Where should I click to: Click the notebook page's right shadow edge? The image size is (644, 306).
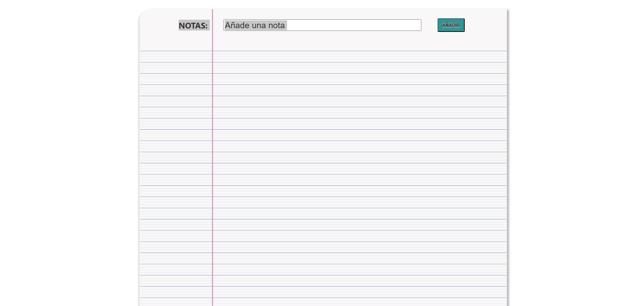pos(507,153)
